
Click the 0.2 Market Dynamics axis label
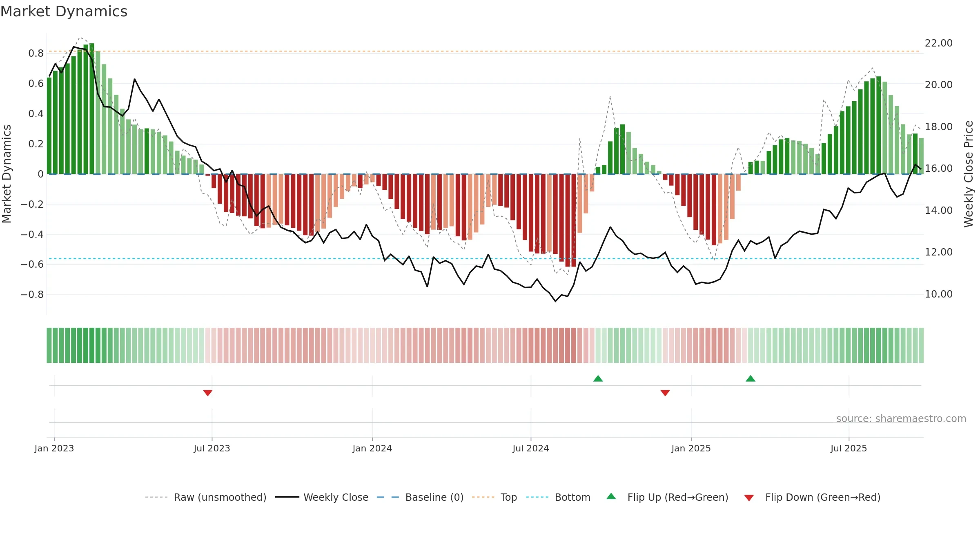click(36, 144)
